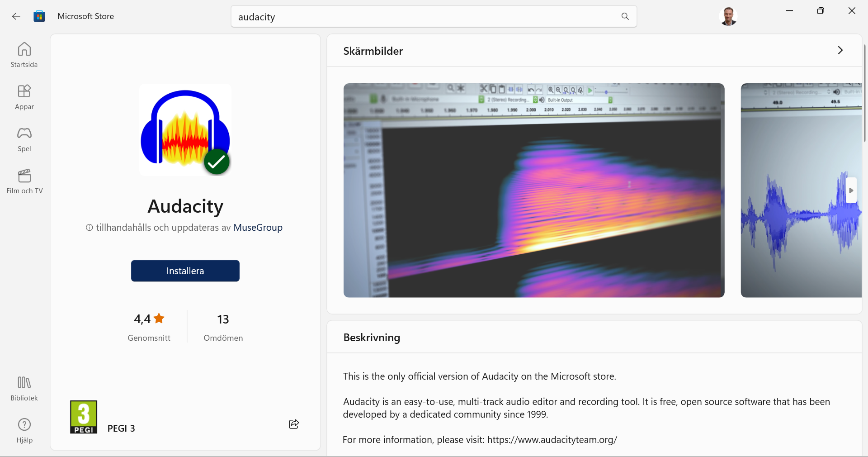This screenshot has height=457, width=868.
Task: Open Bibliotek from the sidebar
Action: (24, 387)
